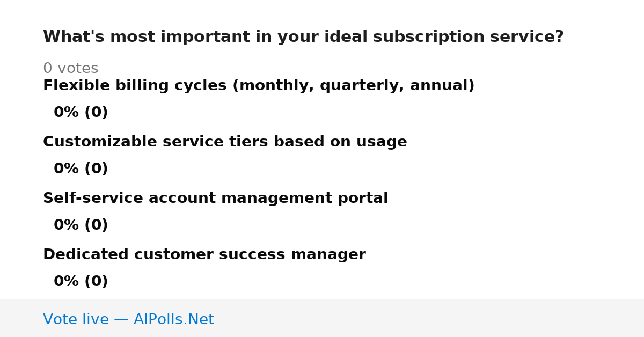
Task: Click the orange bar for Dedicated manager
Action: 43,282
